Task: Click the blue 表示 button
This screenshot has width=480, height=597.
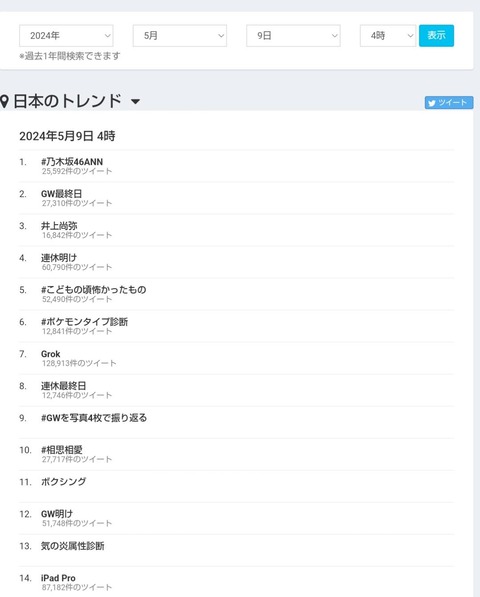Action: coord(436,36)
